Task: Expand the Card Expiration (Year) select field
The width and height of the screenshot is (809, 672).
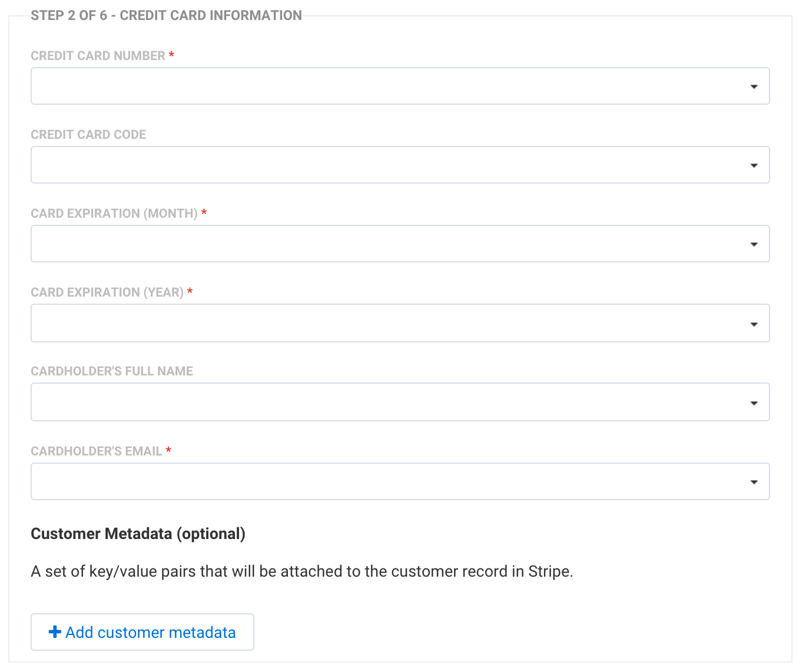Action: tap(389, 324)
